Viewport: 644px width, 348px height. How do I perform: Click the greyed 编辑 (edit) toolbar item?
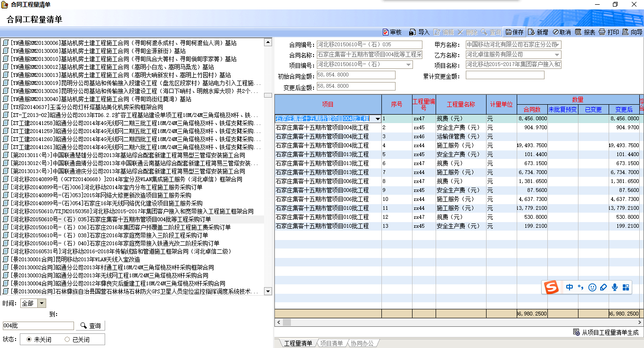tap(444, 32)
